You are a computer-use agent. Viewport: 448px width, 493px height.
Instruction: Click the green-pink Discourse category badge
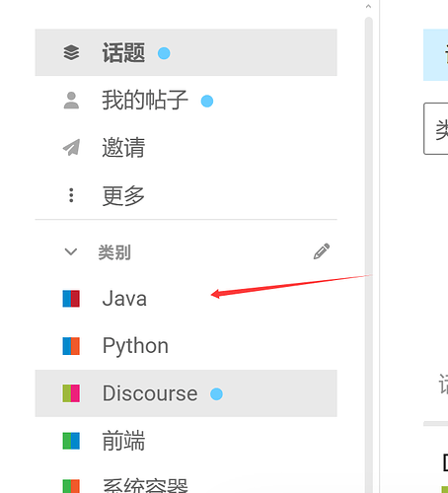pos(71,393)
